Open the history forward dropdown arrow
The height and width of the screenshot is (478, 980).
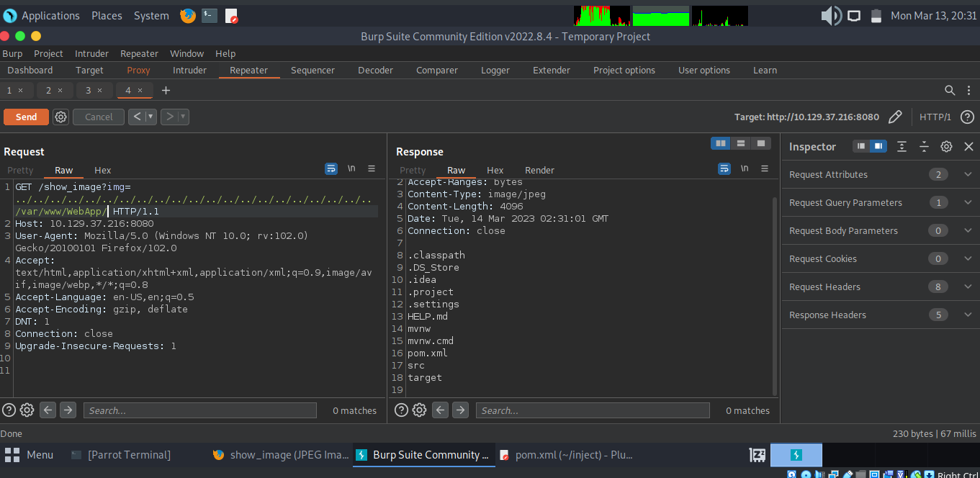tap(184, 117)
